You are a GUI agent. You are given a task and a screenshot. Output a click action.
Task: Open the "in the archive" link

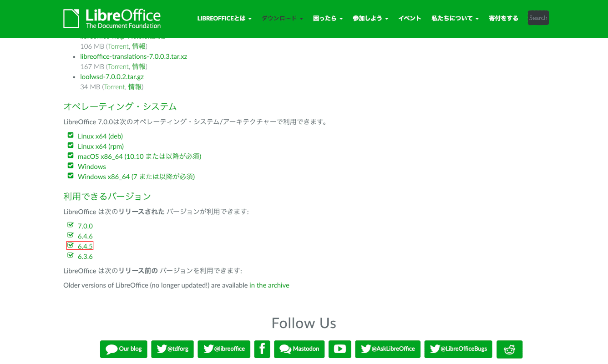tap(269, 285)
